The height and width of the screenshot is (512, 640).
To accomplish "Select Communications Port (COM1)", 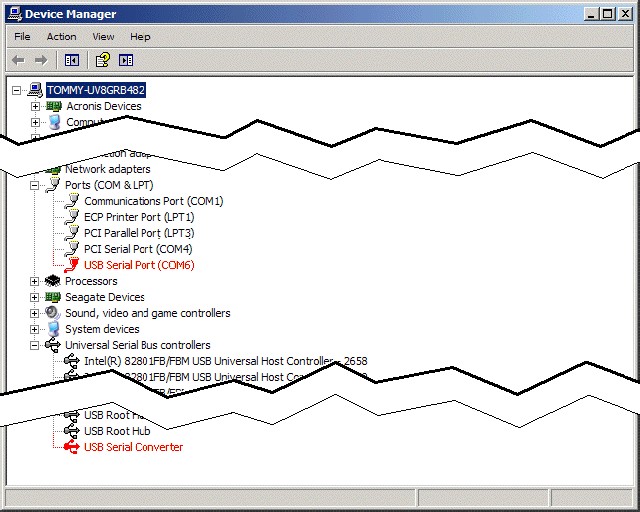I will 153,201.
